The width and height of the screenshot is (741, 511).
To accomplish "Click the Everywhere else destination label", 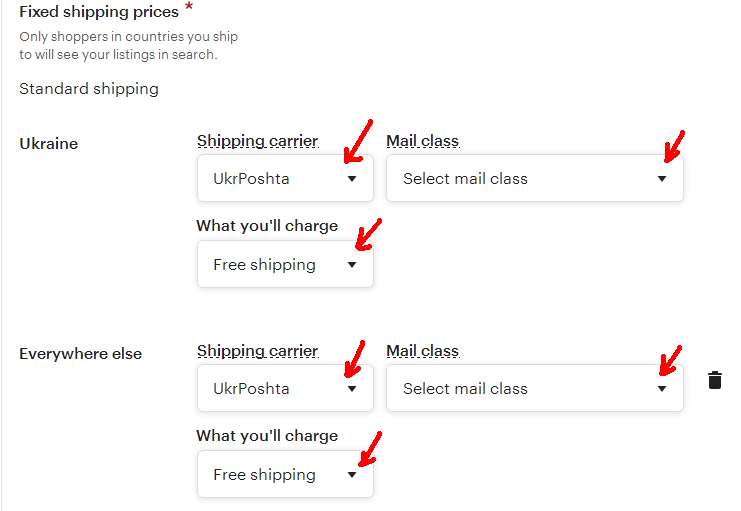I will coord(80,354).
